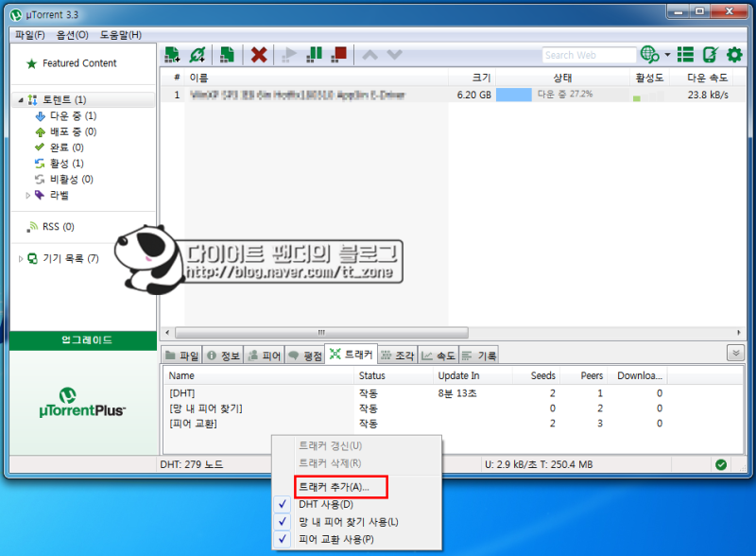Switch to the 트래커 tab
The width and height of the screenshot is (756, 556).
point(352,355)
